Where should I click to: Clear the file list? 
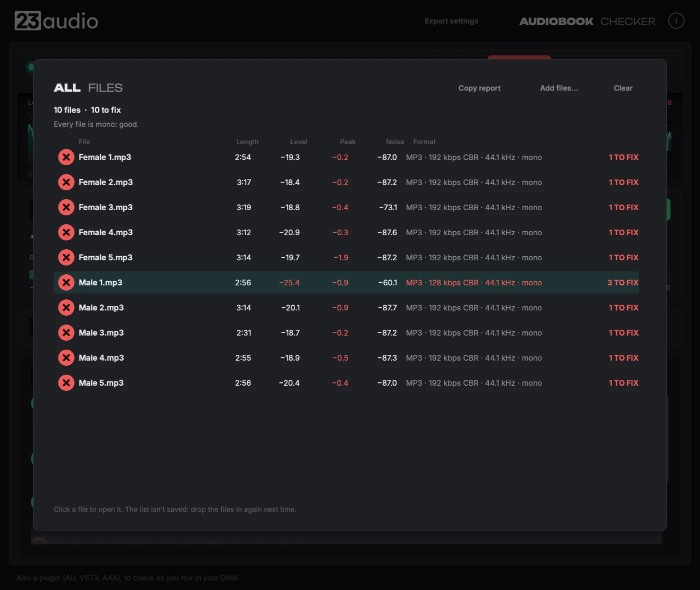click(623, 88)
